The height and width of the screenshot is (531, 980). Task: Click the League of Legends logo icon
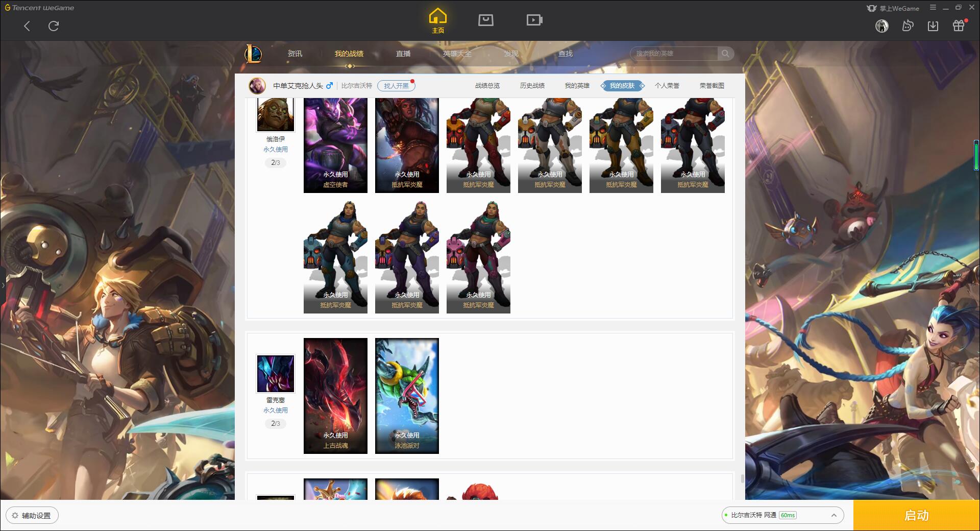click(x=253, y=54)
